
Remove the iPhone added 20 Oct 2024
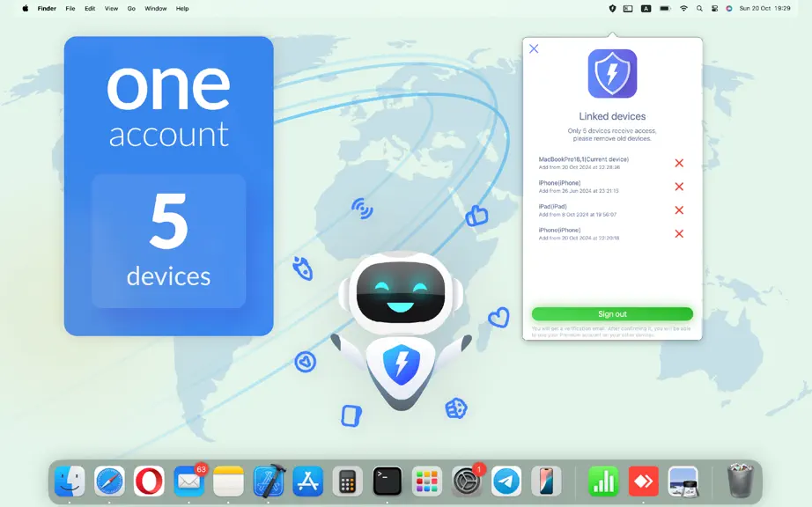(679, 234)
